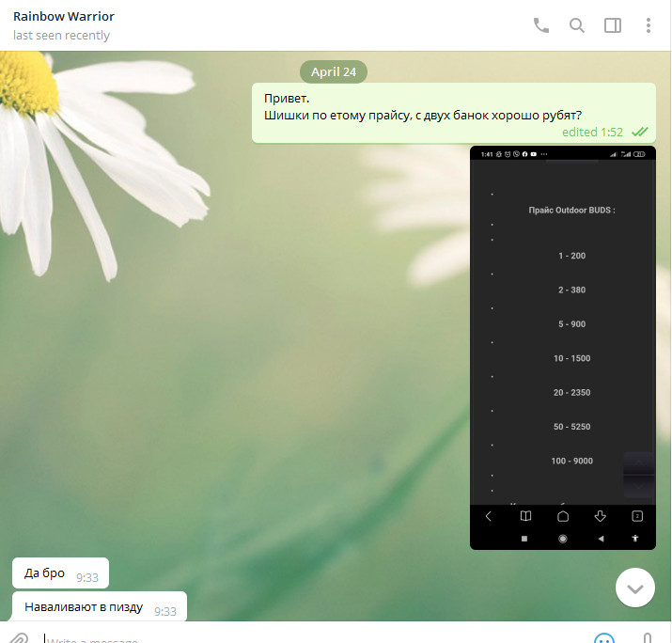Click the microphone voice message icon
Viewport: 672px width, 643px height.
pos(649,638)
